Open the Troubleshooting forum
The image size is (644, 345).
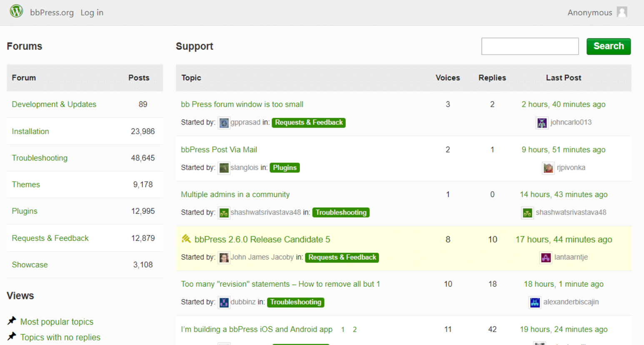click(x=40, y=158)
